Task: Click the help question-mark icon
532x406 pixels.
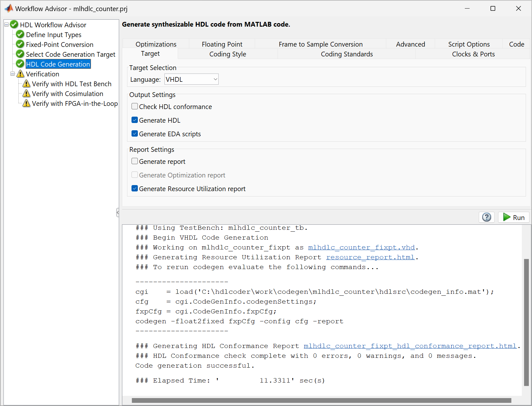Action: 486,217
